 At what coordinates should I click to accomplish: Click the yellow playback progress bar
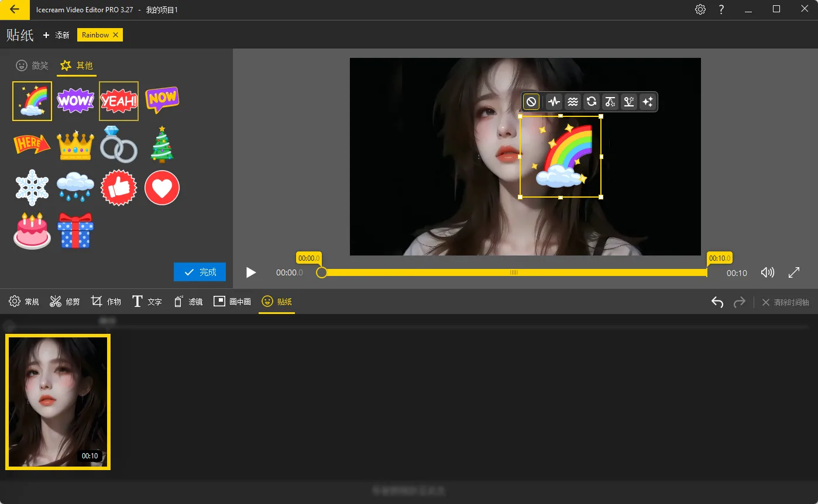514,272
